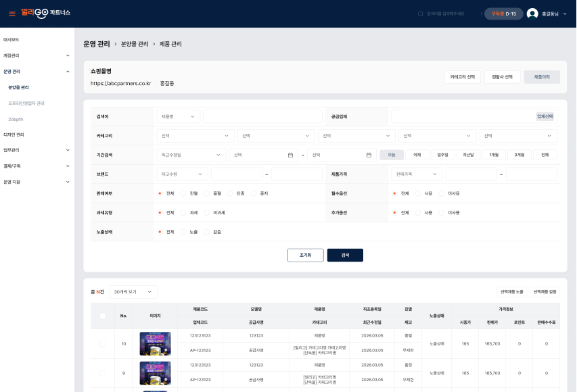The height and width of the screenshot is (392, 577).
Task: Open 오프라인영업자 관리 in the sidebar
Action: (26, 103)
